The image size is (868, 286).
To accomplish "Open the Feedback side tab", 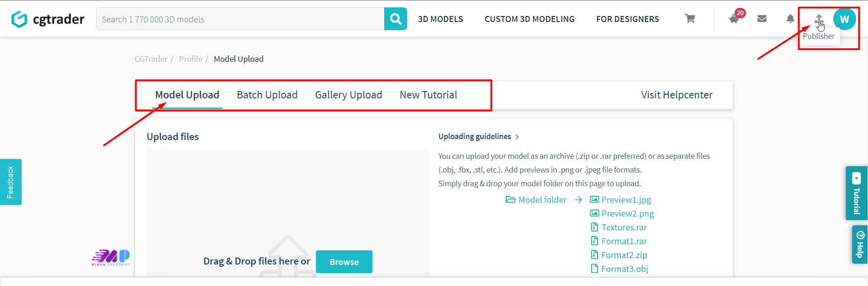I will (11, 182).
